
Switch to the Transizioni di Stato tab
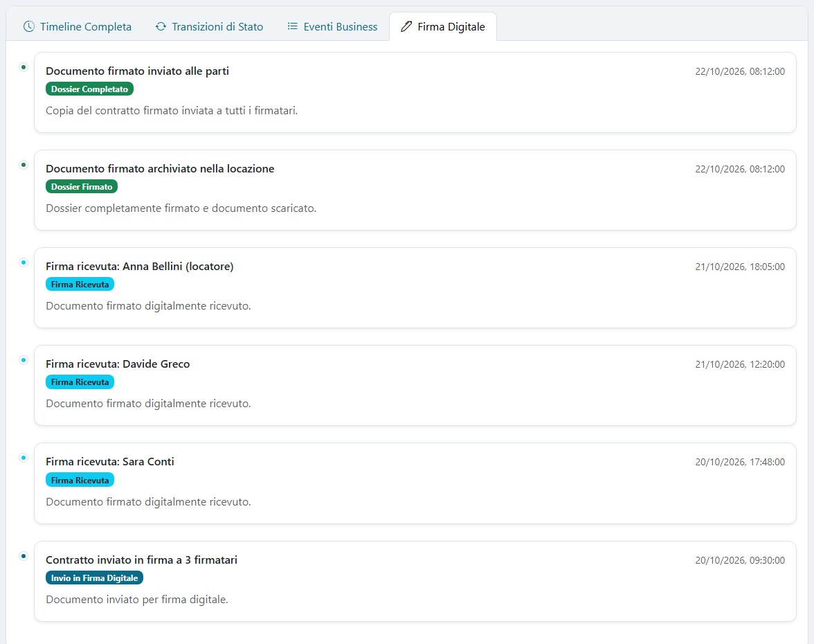click(209, 26)
